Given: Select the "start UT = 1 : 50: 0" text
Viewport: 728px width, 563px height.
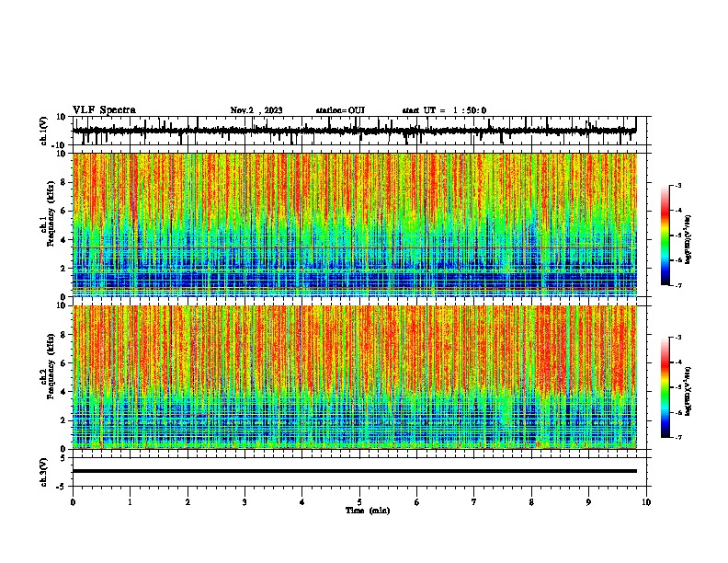Looking at the screenshot, I should [x=444, y=110].
